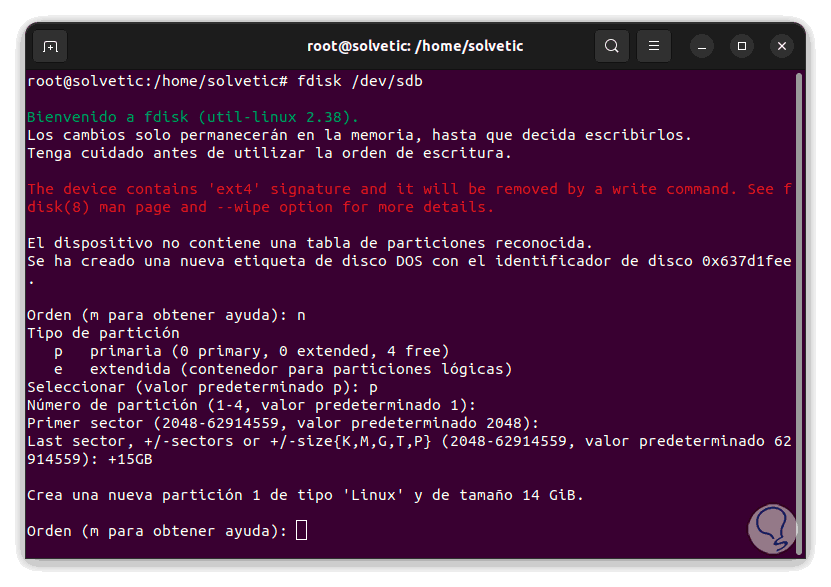Click the search magnifier icon

[611, 46]
